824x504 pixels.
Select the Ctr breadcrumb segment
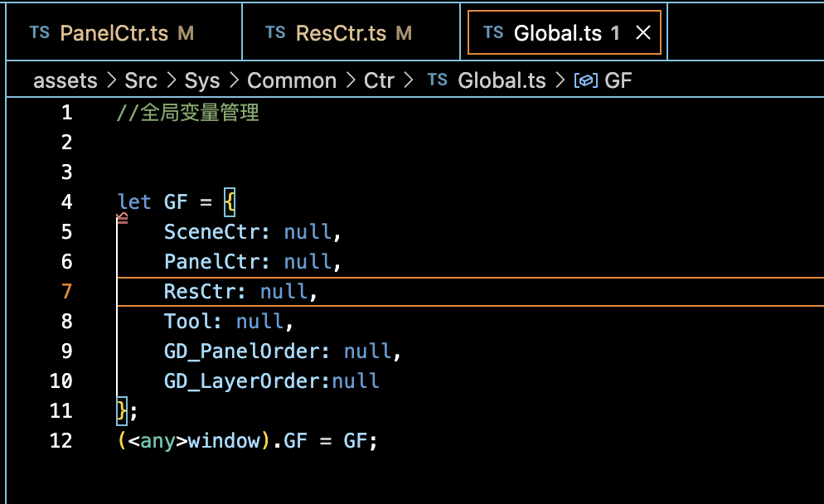pyautogui.click(x=379, y=80)
